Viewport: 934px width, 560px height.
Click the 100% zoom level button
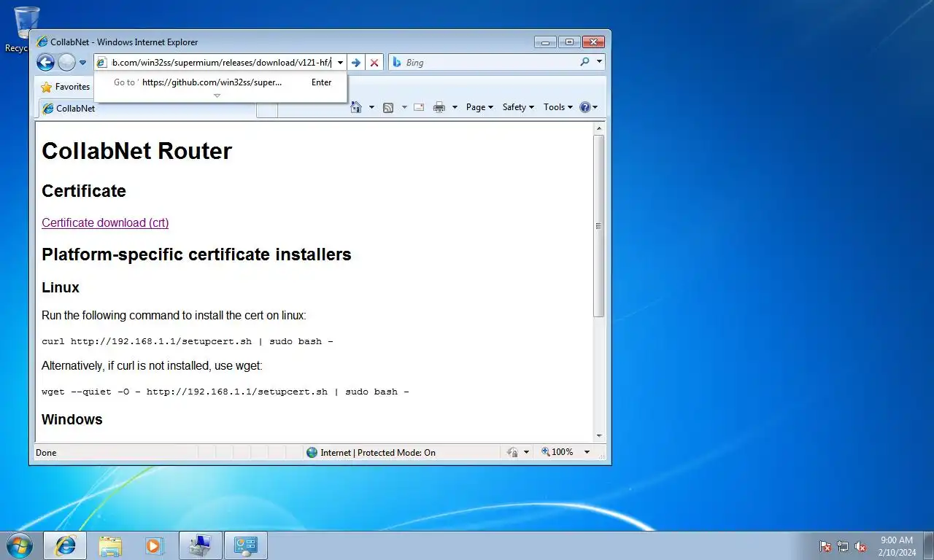(557, 453)
